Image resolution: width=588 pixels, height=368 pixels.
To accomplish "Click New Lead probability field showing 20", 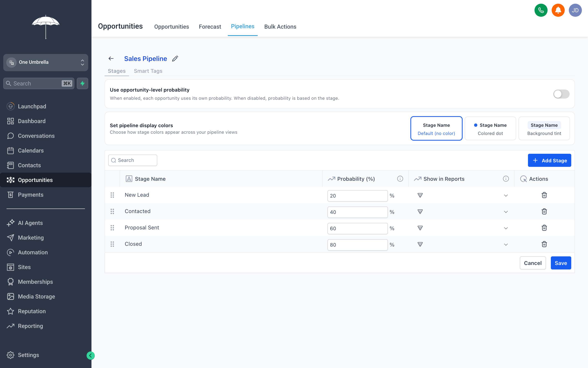I will [357, 196].
